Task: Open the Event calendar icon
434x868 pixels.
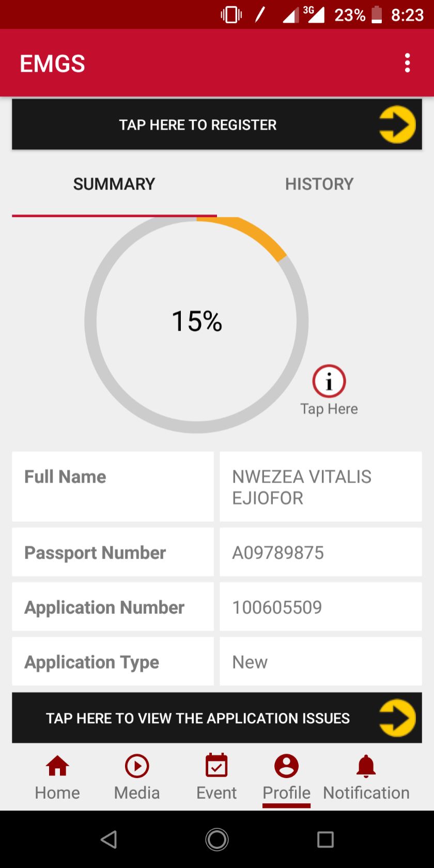Action: pos(216,766)
